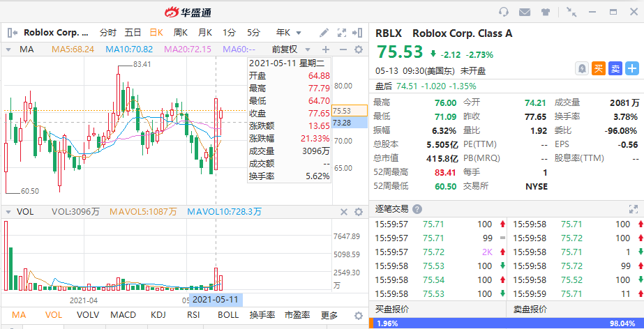Toggle the VOLV indicator

pos(89,315)
